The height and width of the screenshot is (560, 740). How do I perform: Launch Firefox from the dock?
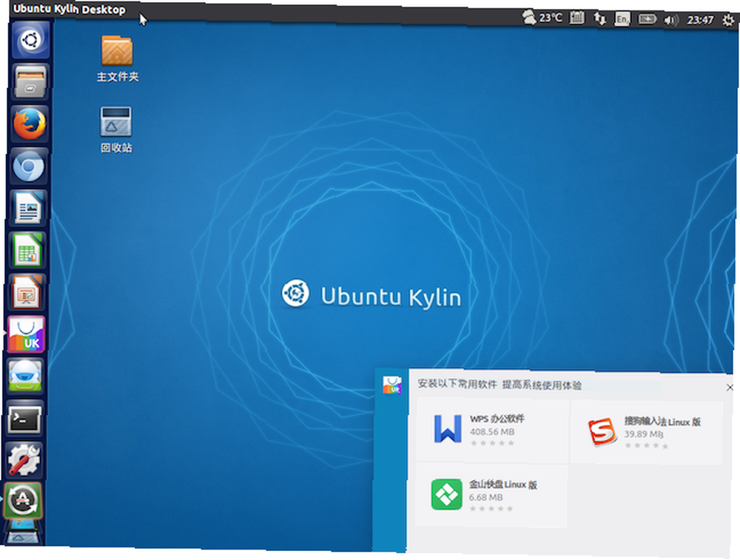pyautogui.click(x=30, y=124)
